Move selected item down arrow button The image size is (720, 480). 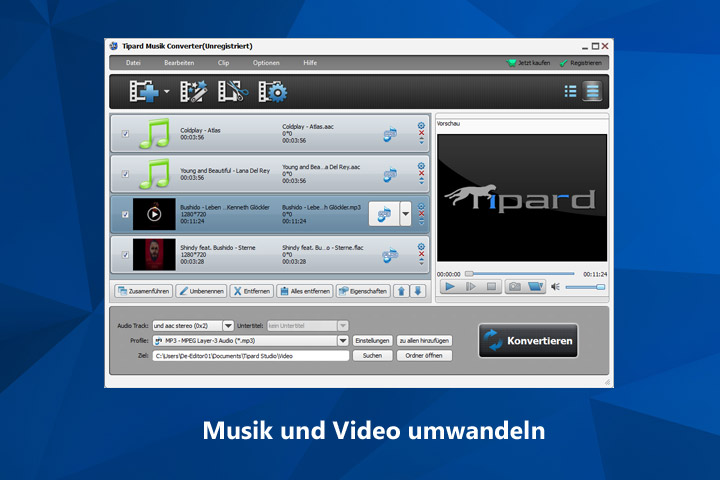click(x=418, y=291)
